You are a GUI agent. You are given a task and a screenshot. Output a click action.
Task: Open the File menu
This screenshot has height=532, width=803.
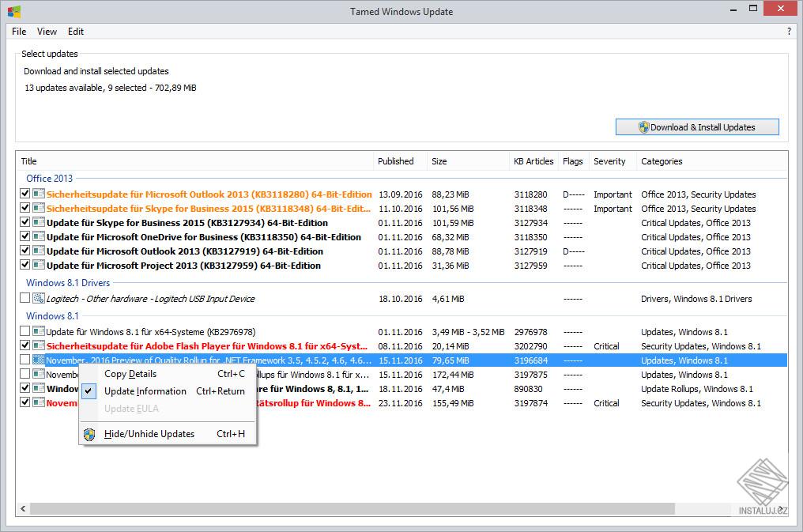(19, 32)
